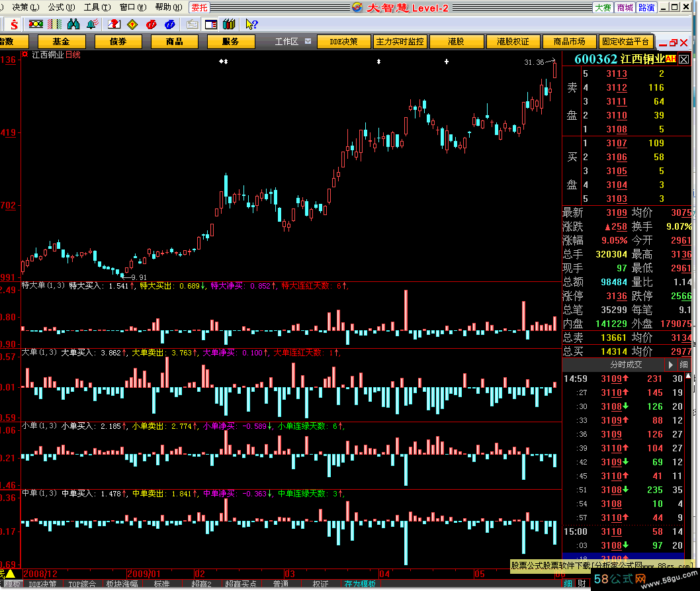Click the AH badge beside 江西铜业
Image resolution: width=700 pixels, height=591 pixels.
pos(670,58)
